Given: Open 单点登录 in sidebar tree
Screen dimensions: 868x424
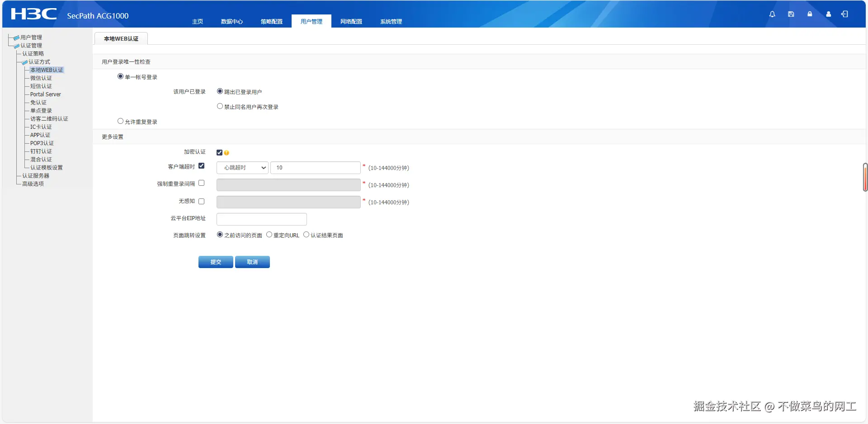Looking at the screenshot, I should [41, 111].
